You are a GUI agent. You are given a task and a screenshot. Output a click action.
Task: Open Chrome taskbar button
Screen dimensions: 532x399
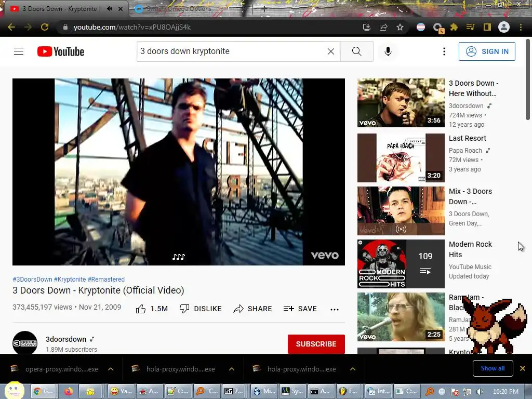pyautogui.click(x=45, y=391)
